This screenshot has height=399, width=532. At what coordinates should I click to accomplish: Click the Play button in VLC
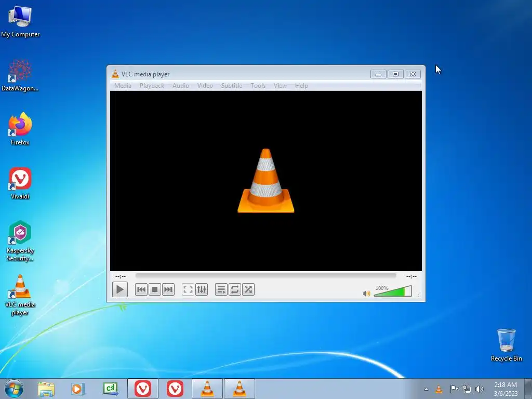pos(120,289)
